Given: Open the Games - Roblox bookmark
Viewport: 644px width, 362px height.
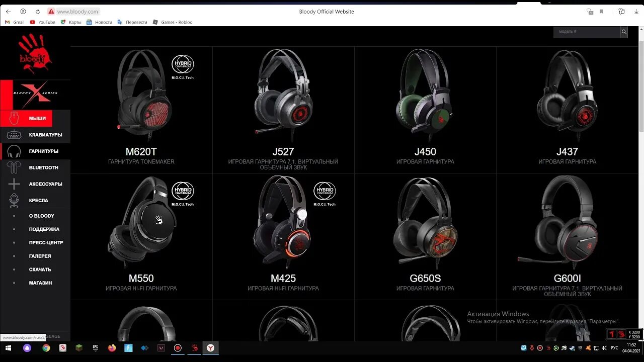Looking at the screenshot, I should 173,22.
